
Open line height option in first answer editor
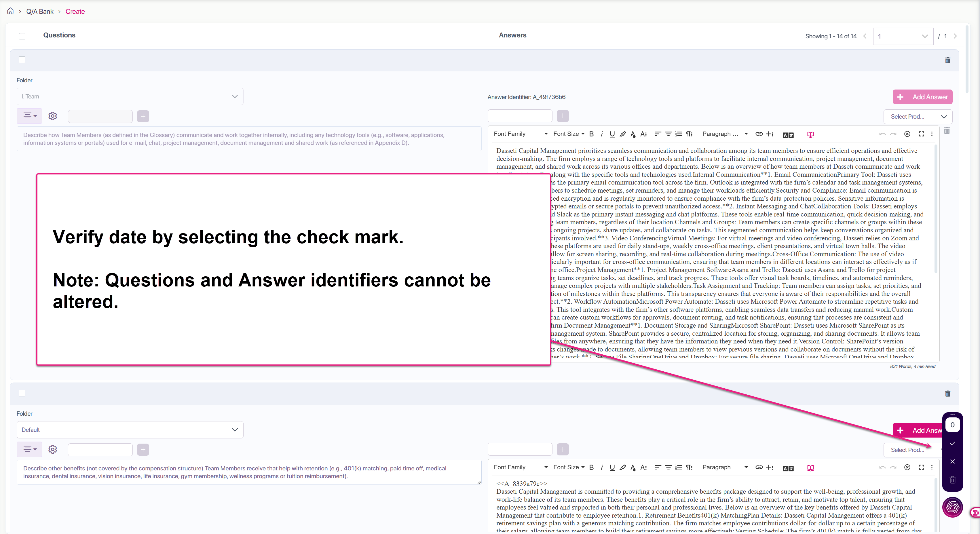[x=643, y=134]
